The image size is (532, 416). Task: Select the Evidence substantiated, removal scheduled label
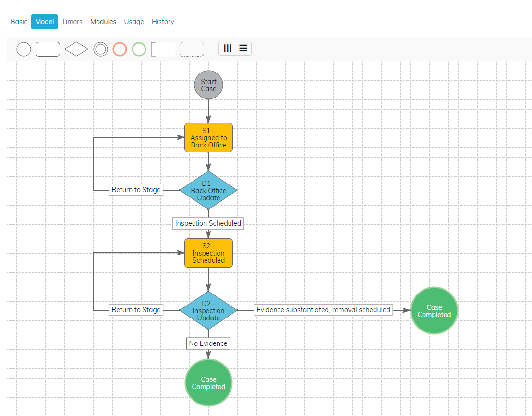click(x=323, y=310)
